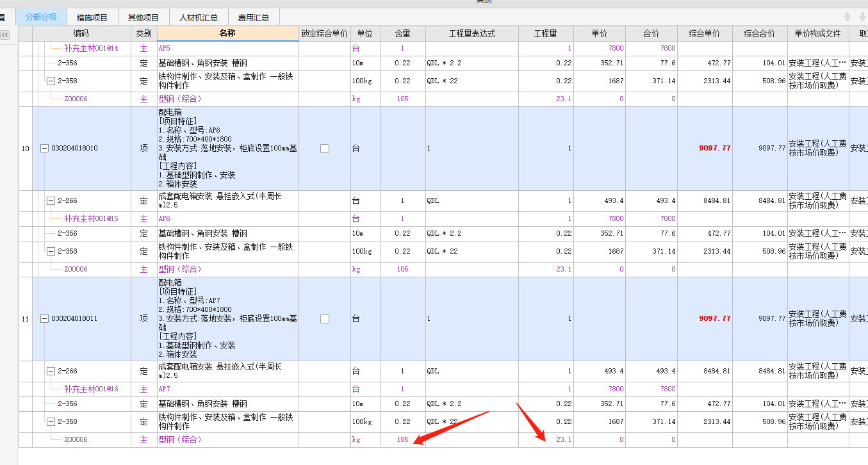The height and width of the screenshot is (465, 868).
Task: Select the 补充主材001@14 row code
Action: [x=91, y=49]
